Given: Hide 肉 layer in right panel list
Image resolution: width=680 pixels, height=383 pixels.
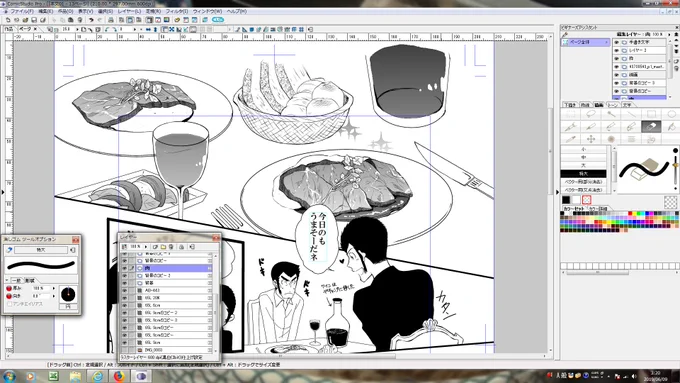Looking at the screenshot, I should click(616, 59).
